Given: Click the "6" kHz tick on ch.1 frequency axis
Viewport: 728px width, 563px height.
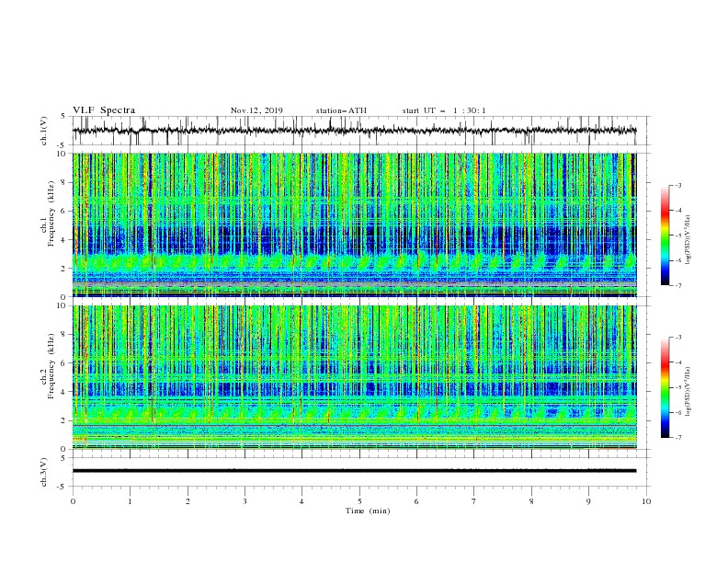Looking at the screenshot, I should pos(64,211).
